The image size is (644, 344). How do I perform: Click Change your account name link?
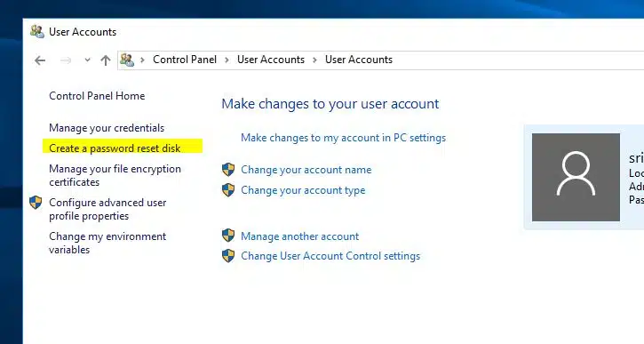[x=306, y=170]
